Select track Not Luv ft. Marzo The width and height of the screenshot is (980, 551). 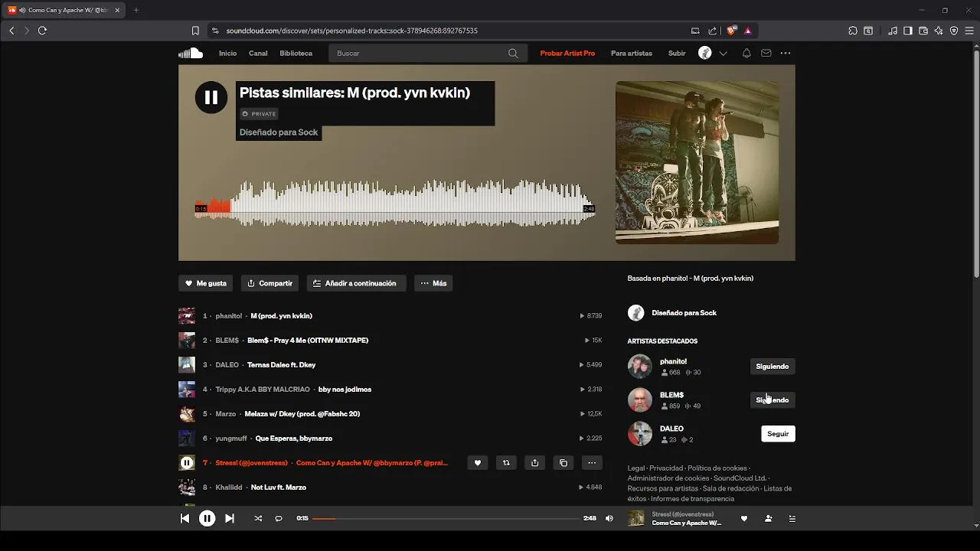(279, 487)
